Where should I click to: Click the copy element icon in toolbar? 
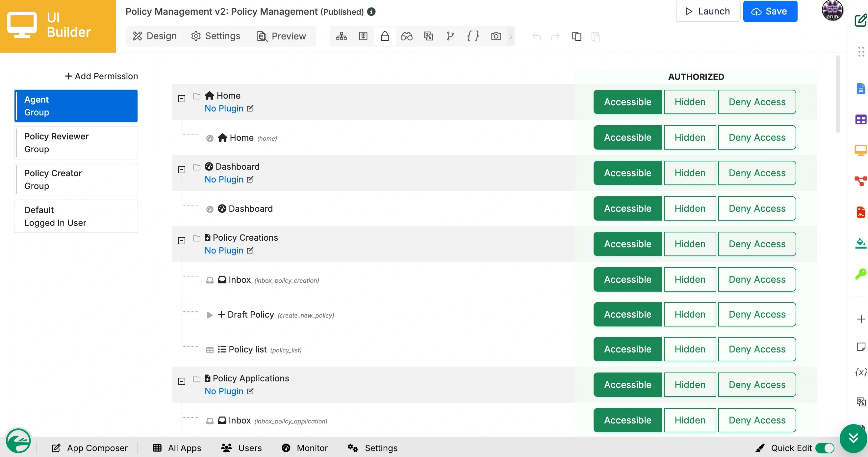(x=576, y=36)
